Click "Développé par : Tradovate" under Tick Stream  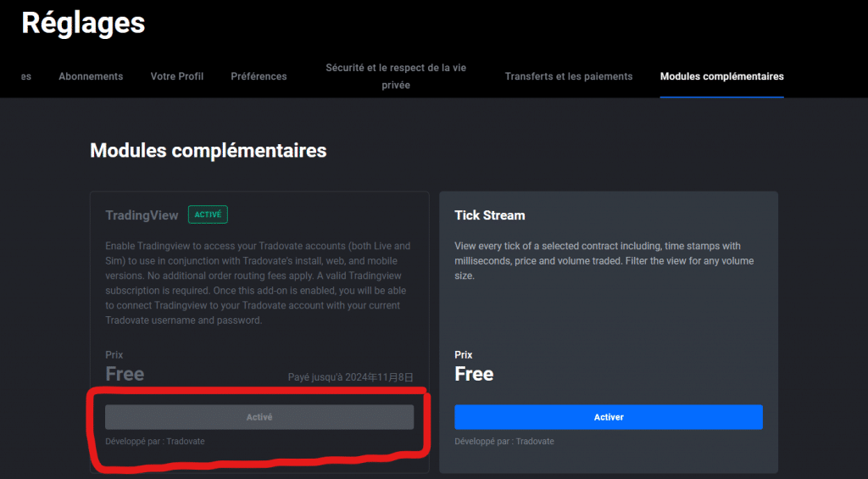504,442
